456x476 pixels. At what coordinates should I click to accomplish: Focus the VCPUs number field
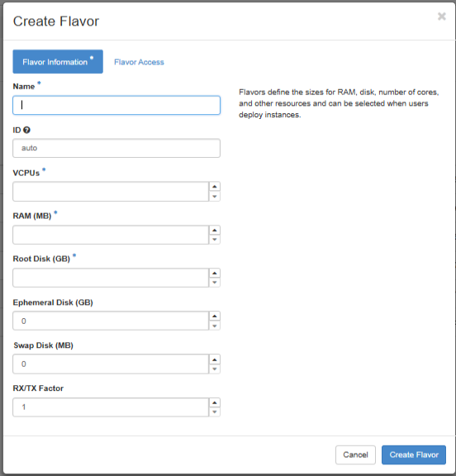[111, 192]
